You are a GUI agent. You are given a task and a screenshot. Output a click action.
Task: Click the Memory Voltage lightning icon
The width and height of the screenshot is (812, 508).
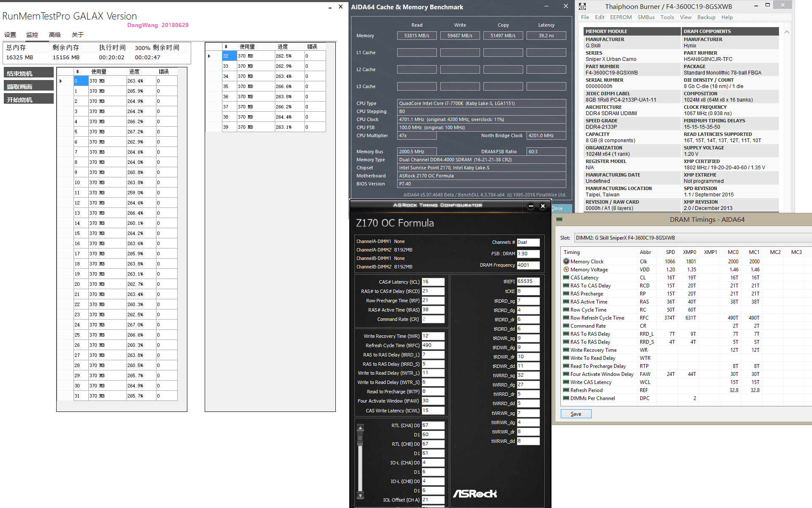[566, 270]
